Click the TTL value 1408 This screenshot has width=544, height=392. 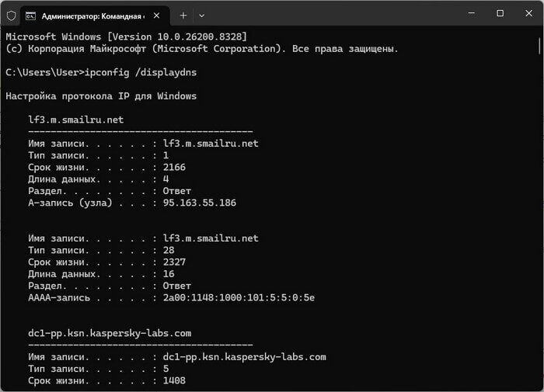(174, 380)
